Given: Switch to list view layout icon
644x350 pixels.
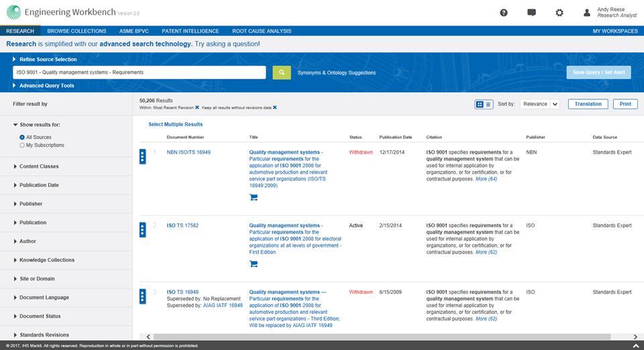Looking at the screenshot, I should [x=488, y=104].
